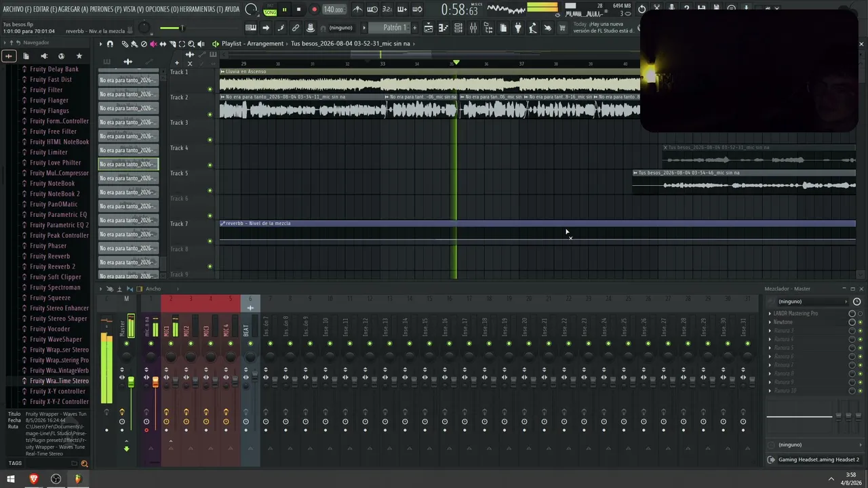868x488 pixels.
Task: Open the plugin picker plug icon
Action: point(518,28)
